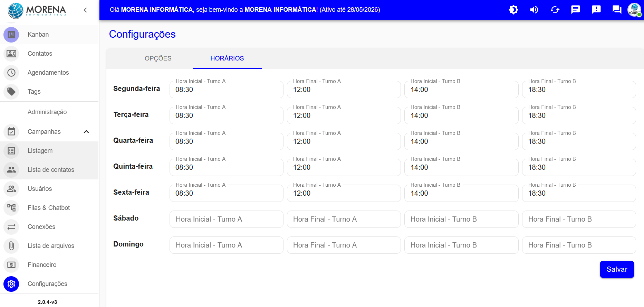The width and height of the screenshot is (644, 307).
Task: Click the Tags icon in sidebar
Action: 11,92
